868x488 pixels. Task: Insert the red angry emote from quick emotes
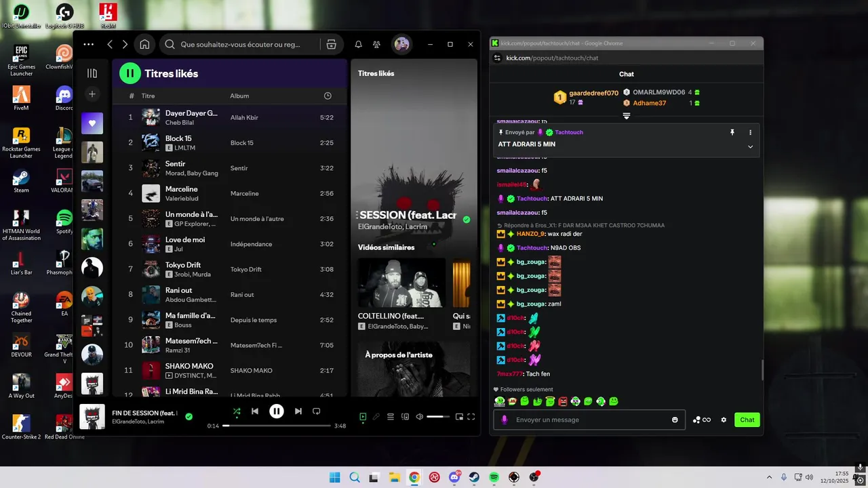click(562, 401)
